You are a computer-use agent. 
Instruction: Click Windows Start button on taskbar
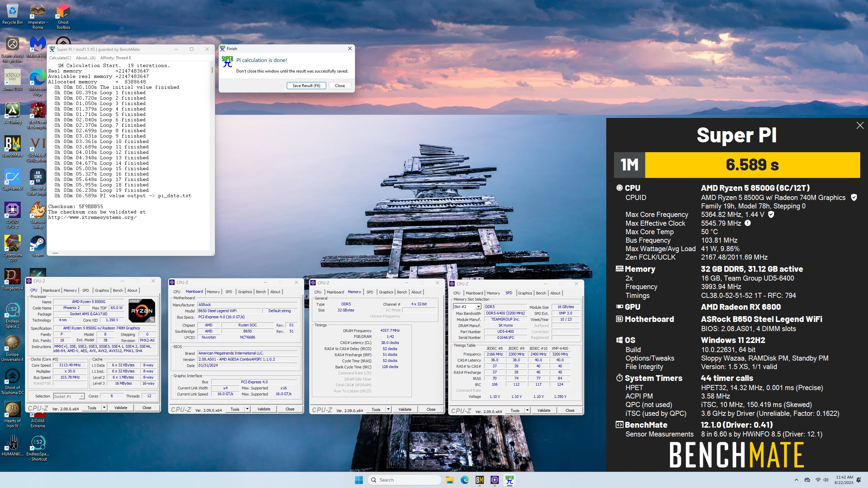click(x=359, y=480)
